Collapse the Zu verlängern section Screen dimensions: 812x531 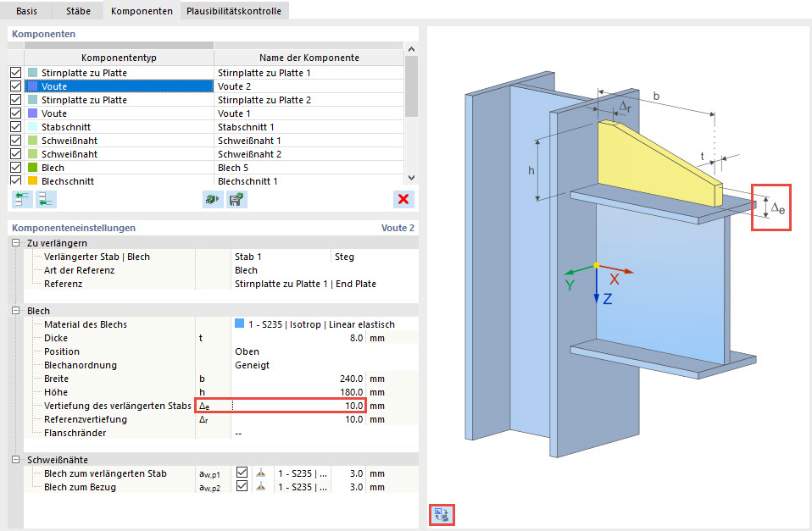[x=16, y=243]
